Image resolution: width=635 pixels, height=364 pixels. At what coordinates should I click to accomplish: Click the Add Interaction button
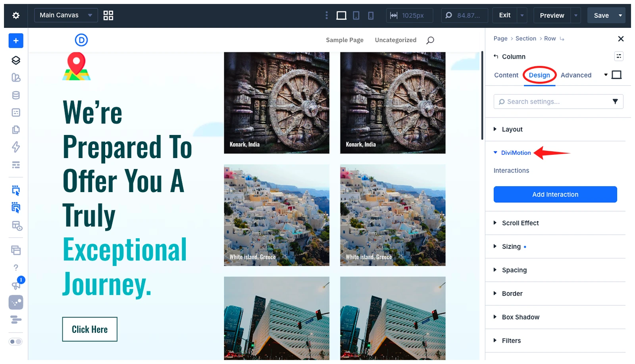(555, 195)
